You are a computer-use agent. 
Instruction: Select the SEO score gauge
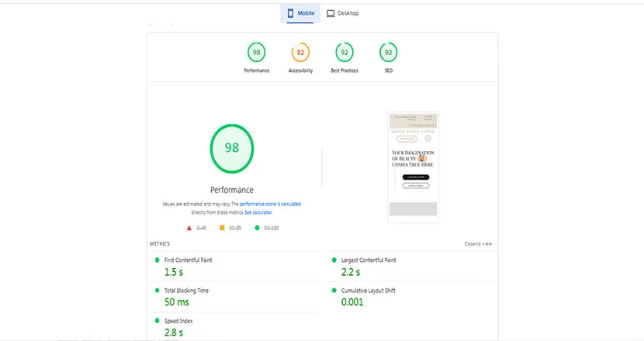click(388, 53)
